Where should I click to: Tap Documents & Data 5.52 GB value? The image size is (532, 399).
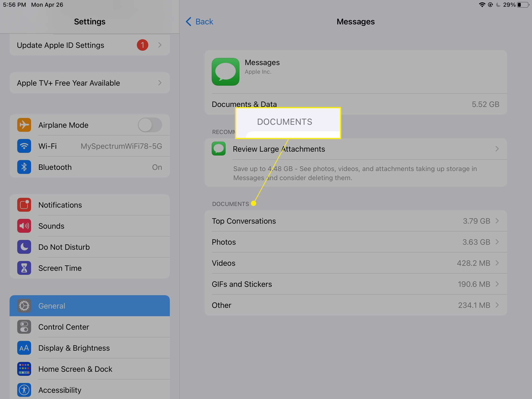coord(485,104)
